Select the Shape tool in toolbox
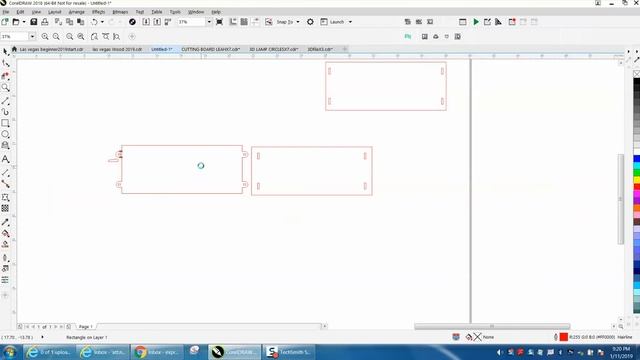 [5, 64]
